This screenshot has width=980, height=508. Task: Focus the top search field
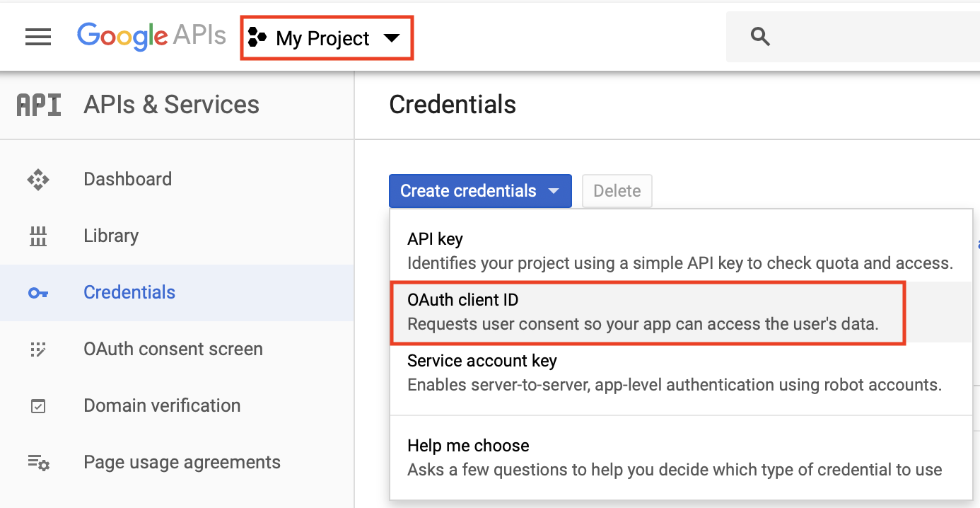(853, 37)
